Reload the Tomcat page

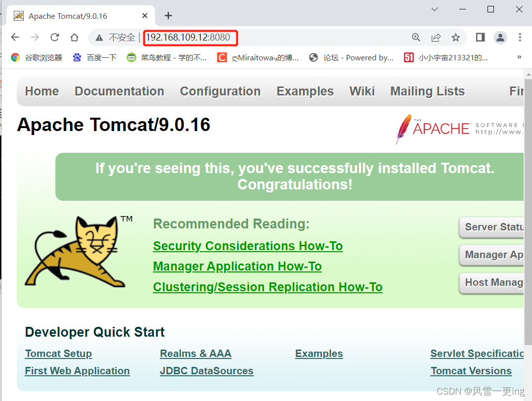pyautogui.click(x=54, y=37)
